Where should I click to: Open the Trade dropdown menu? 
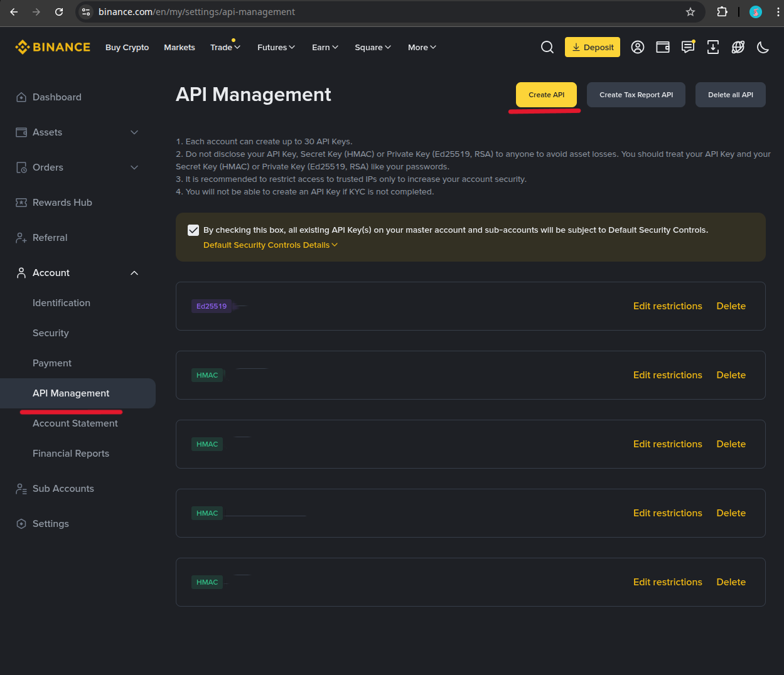[225, 47]
